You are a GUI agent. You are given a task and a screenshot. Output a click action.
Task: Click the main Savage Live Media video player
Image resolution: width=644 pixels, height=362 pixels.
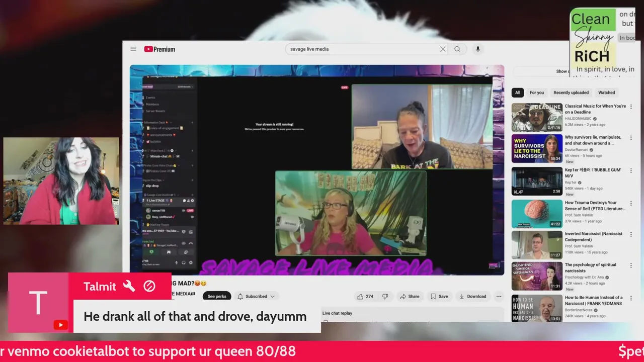[x=317, y=170]
